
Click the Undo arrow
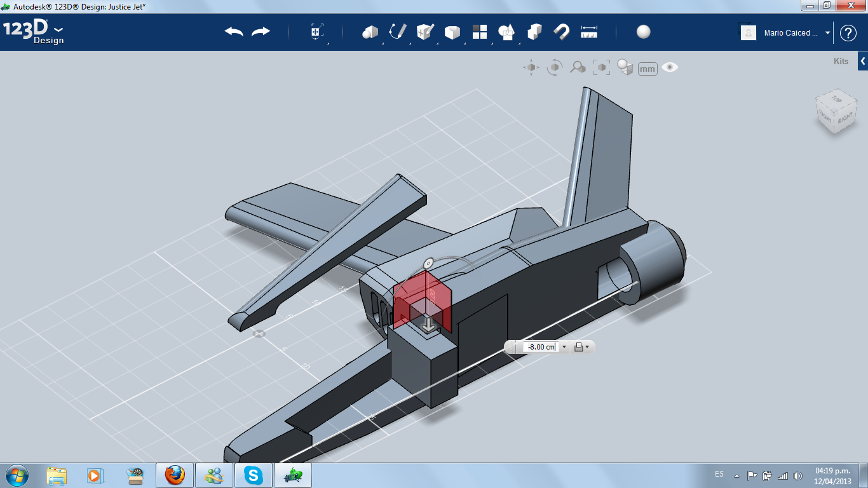(234, 32)
